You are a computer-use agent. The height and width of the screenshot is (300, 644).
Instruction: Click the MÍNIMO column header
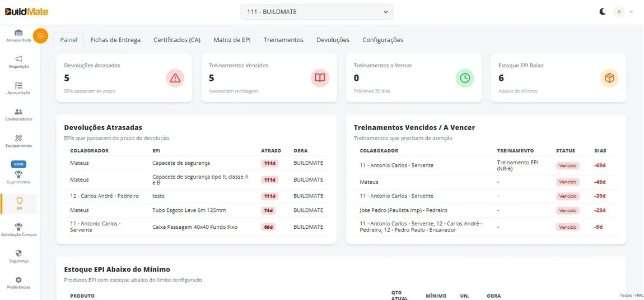point(436,296)
